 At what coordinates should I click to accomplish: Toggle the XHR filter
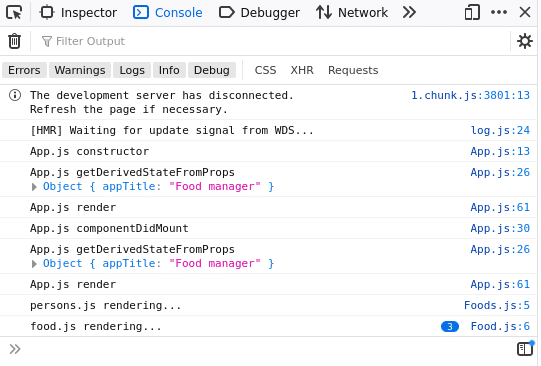pos(302,70)
